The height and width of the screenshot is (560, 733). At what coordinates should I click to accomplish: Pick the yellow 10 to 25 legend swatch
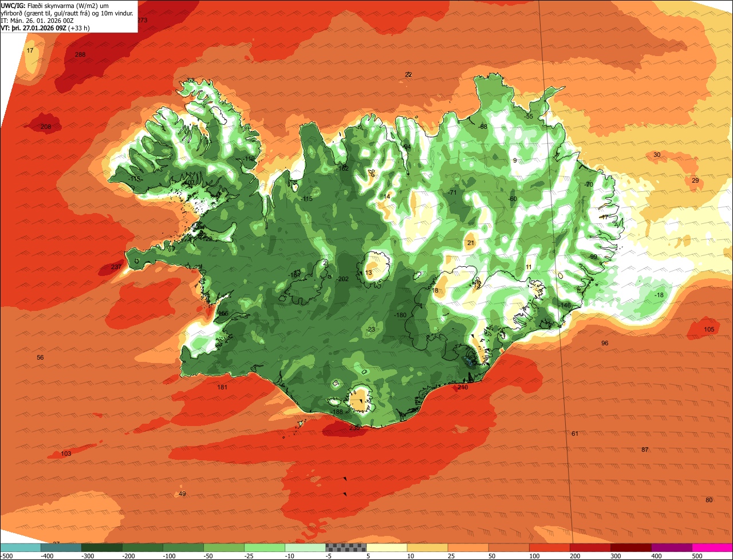(427, 547)
